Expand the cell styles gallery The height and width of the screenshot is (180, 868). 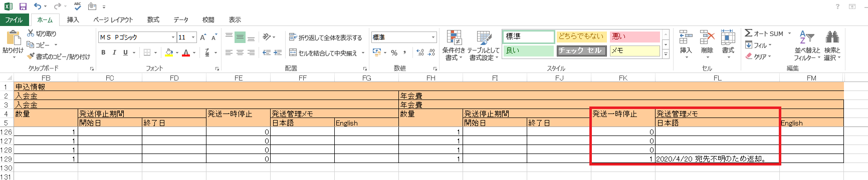pyautogui.click(x=666, y=54)
